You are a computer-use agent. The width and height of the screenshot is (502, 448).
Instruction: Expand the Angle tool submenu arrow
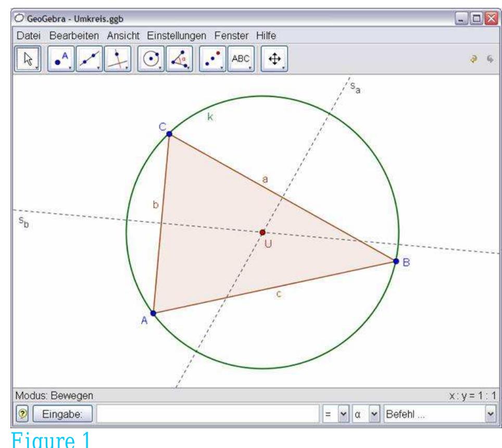point(189,68)
